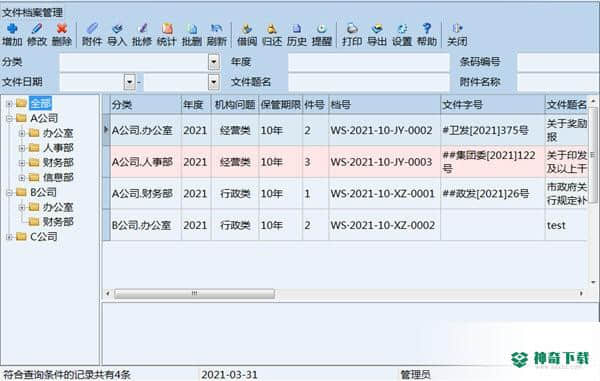Viewport: 600px width, 381px height.
Task: Sort by the 年度 column header
Action: [x=196, y=104]
